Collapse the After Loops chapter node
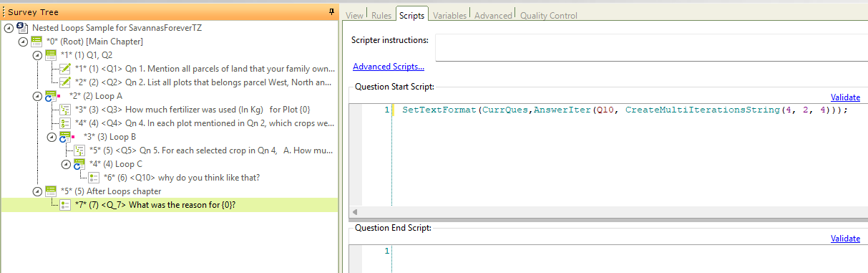 (x=36, y=191)
